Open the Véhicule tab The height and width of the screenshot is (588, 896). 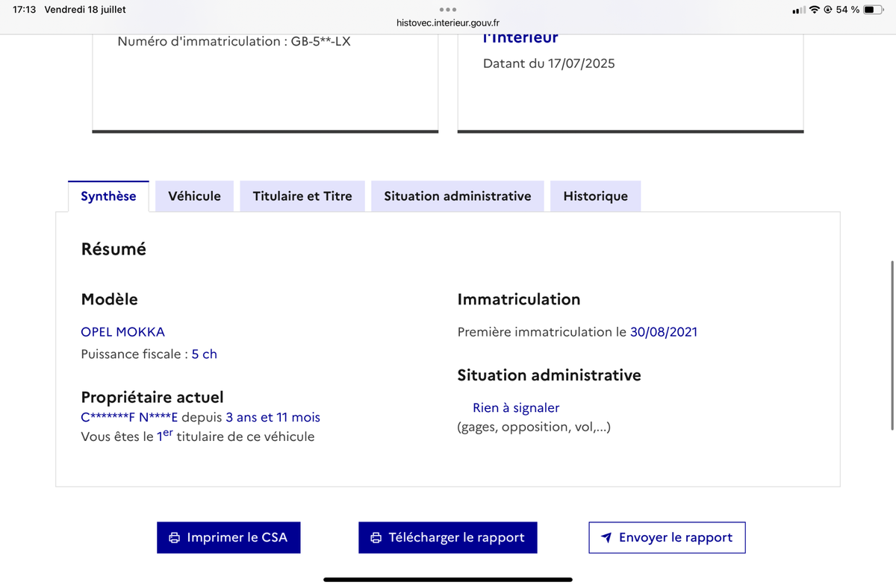[195, 196]
